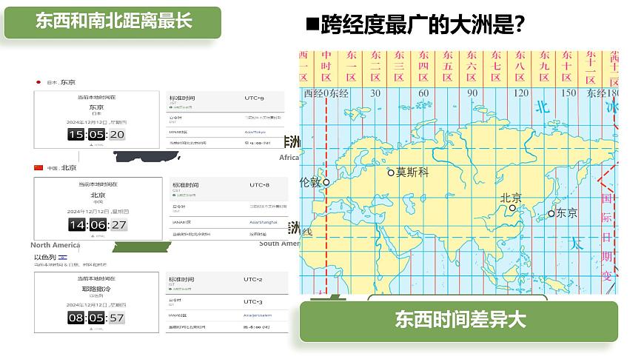The image size is (644, 362).
Task: Click the green banner 东西和南北距离最长
Action: 113,22
